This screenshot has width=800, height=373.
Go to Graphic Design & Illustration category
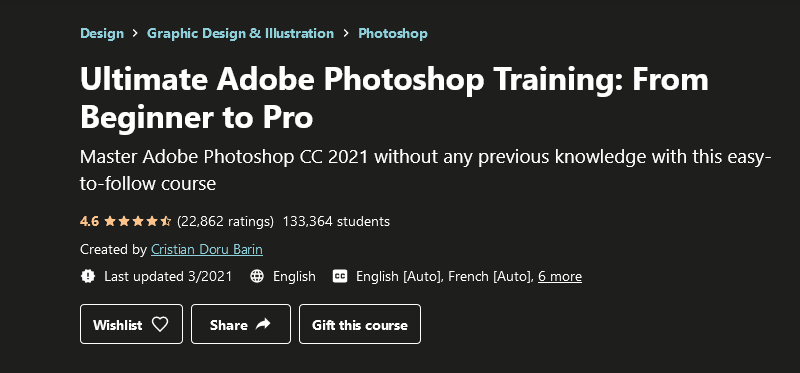pyautogui.click(x=240, y=34)
